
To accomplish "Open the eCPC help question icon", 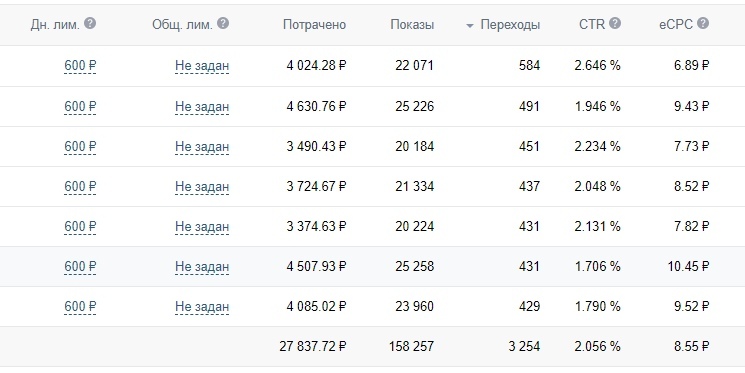I will 703,23.
